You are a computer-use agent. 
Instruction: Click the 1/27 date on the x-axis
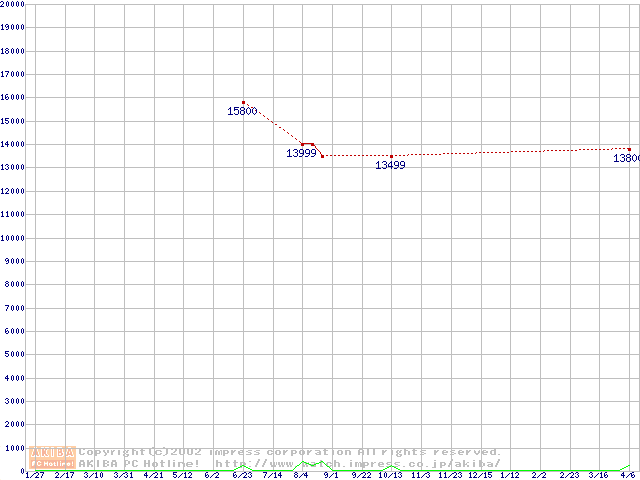coord(34,475)
